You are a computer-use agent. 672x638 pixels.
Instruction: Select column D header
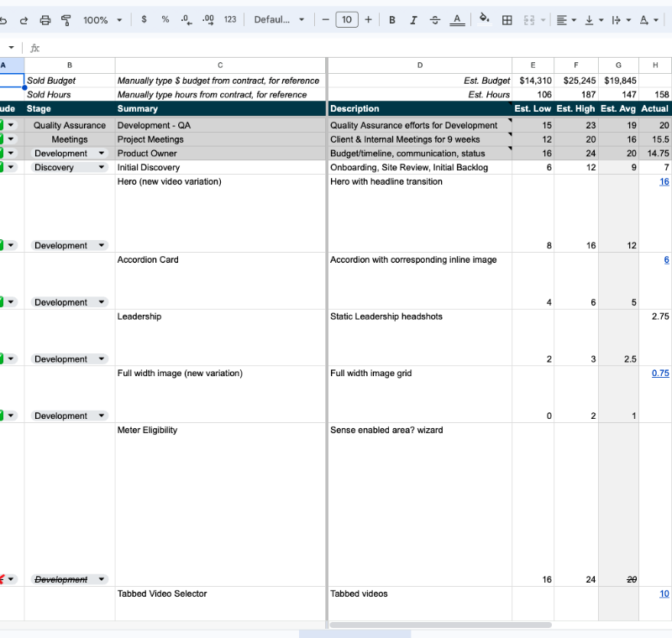(419, 65)
